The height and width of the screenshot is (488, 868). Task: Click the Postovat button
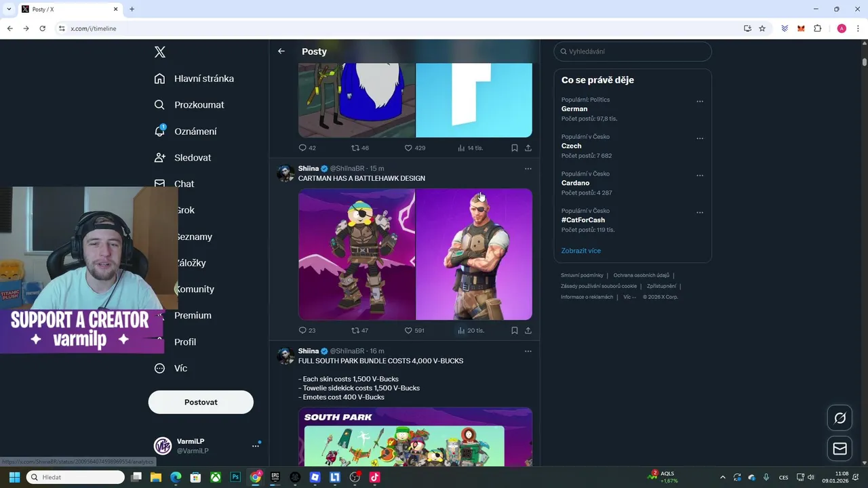point(201,402)
